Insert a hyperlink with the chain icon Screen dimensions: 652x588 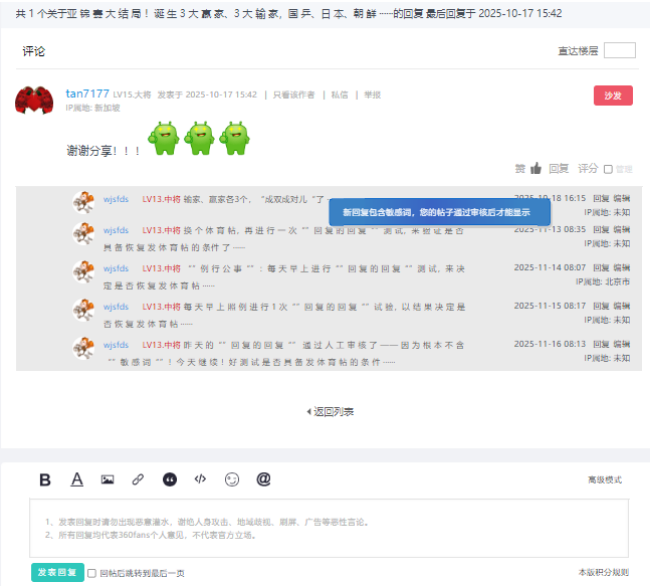pos(138,479)
